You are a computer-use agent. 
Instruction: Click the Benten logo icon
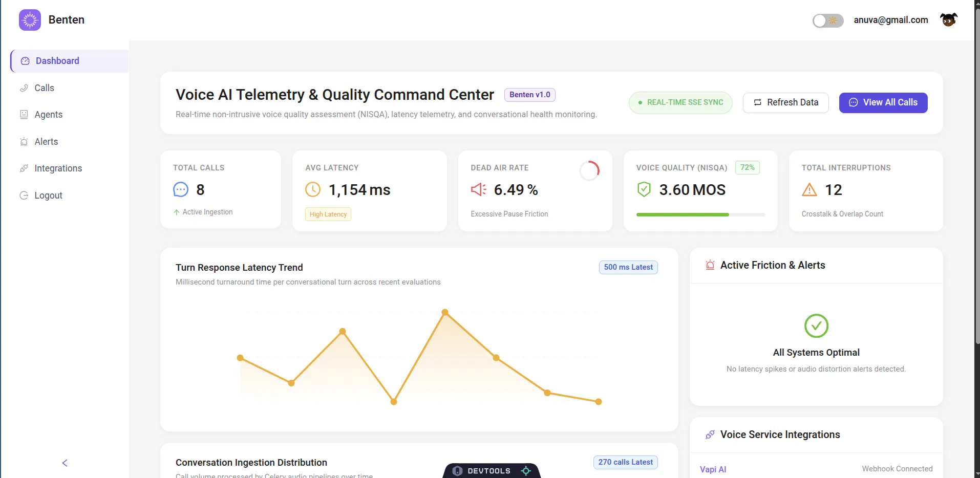pyautogui.click(x=30, y=20)
